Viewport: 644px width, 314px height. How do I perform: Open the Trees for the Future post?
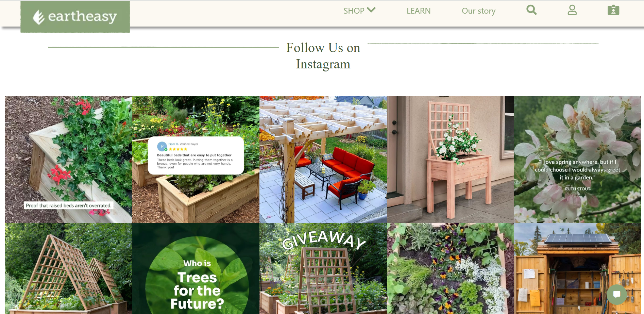tap(196, 269)
